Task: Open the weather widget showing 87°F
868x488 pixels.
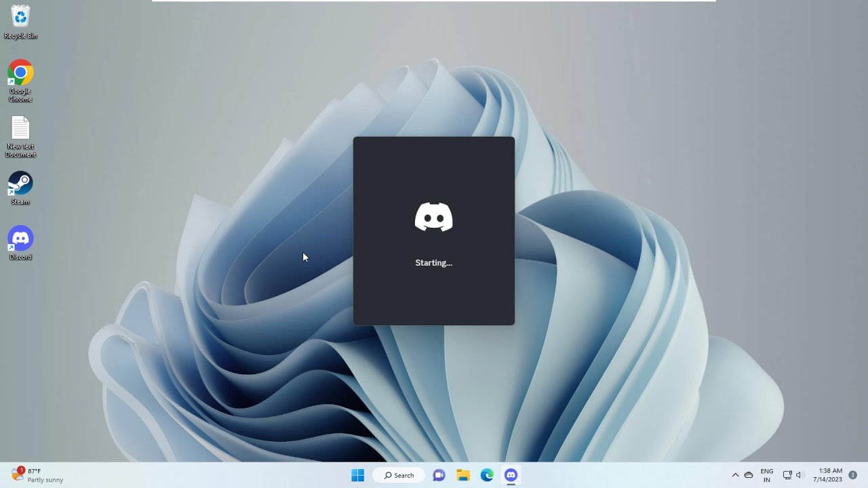Action: 37,475
